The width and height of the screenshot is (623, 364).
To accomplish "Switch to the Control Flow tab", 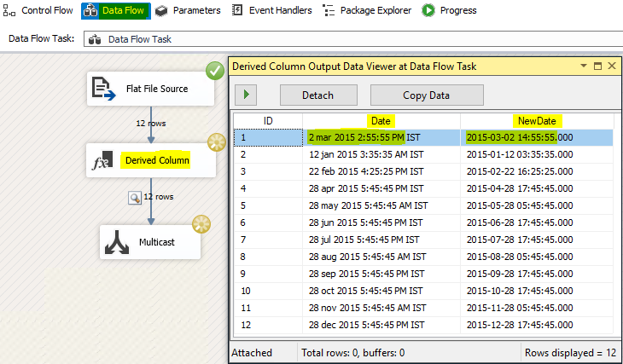I will (x=38, y=11).
